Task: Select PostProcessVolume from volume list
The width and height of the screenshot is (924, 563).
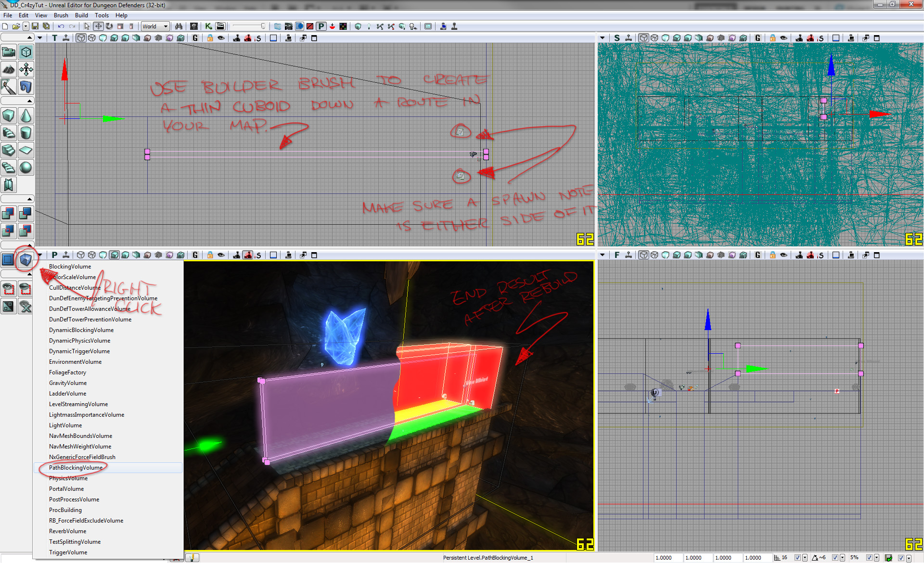Action: (x=108, y=499)
